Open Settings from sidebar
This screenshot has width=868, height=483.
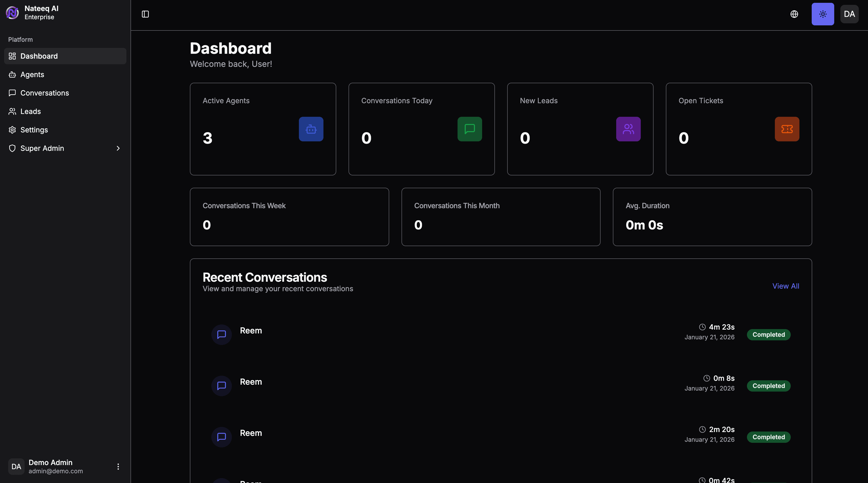point(34,130)
